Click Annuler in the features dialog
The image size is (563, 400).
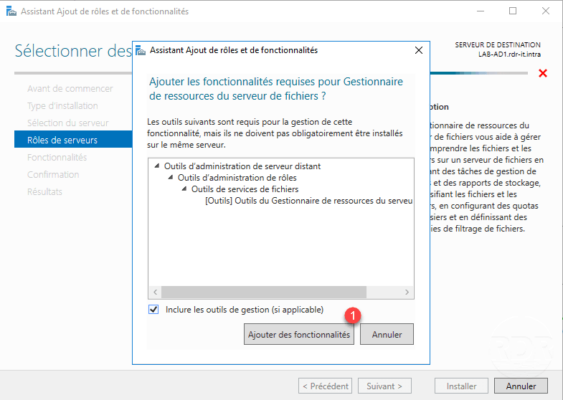387,334
